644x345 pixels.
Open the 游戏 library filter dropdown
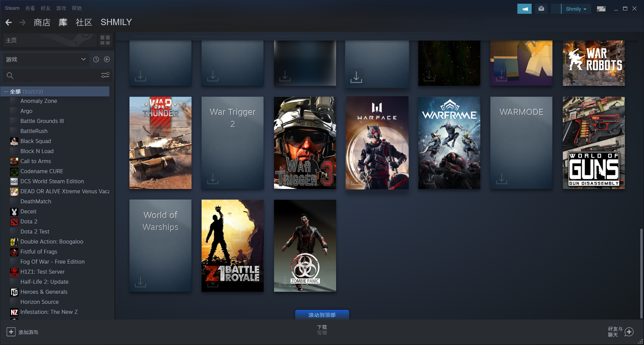tap(46, 59)
